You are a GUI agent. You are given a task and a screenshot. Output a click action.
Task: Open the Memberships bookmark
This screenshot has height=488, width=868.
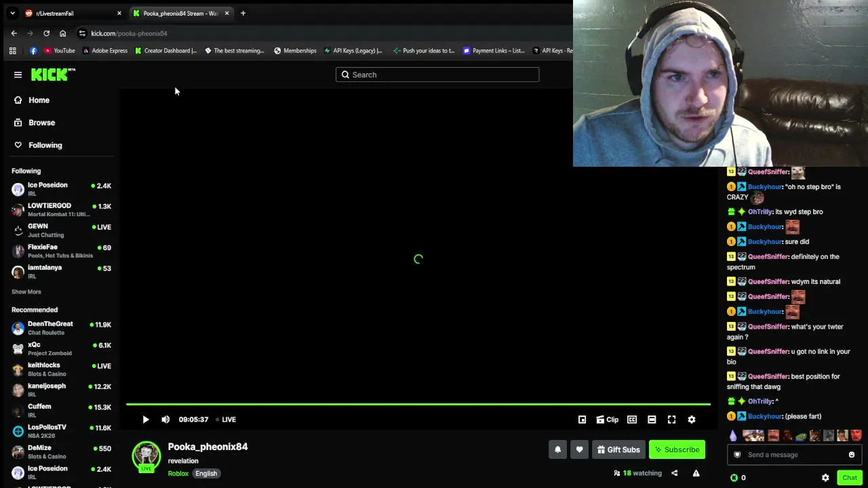[295, 50]
